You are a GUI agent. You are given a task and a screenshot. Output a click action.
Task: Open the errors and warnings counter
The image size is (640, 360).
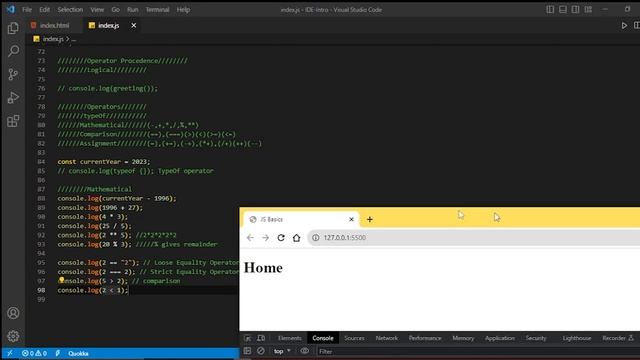(34, 353)
